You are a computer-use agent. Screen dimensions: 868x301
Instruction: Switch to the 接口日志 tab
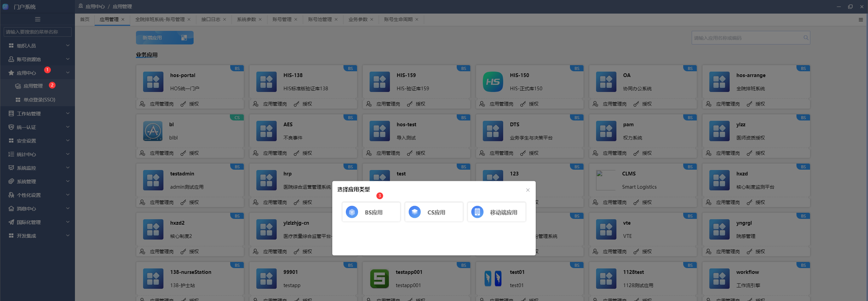point(211,19)
